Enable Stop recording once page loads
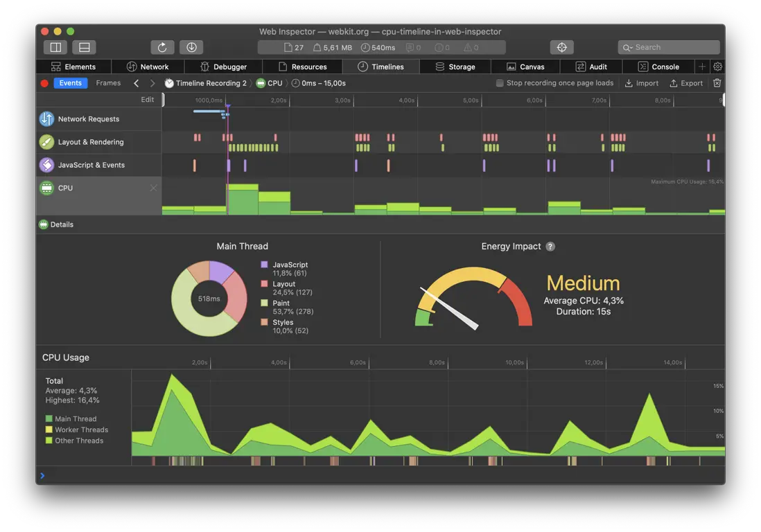Viewport: 761px width, 532px height. tap(500, 82)
